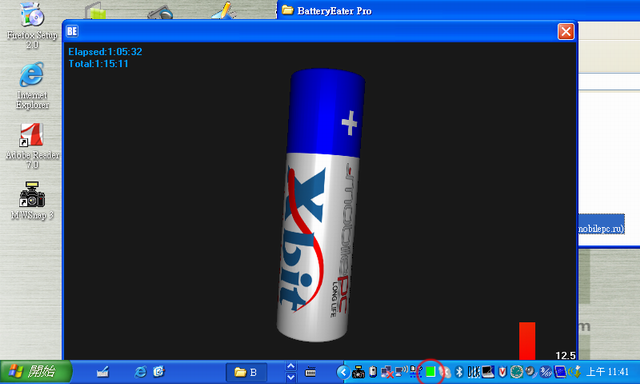Open the MWSnap 3 desktop shortcut
The width and height of the screenshot is (640, 384).
(x=32, y=201)
